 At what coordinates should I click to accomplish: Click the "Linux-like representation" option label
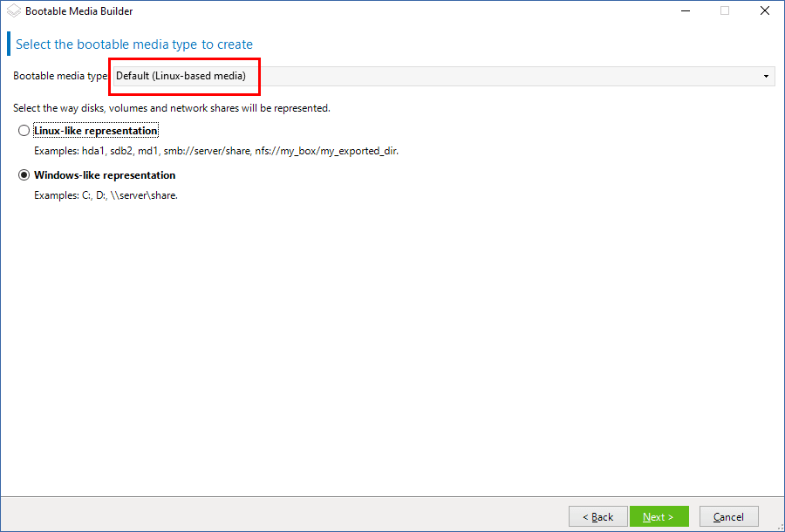coord(95,131)
